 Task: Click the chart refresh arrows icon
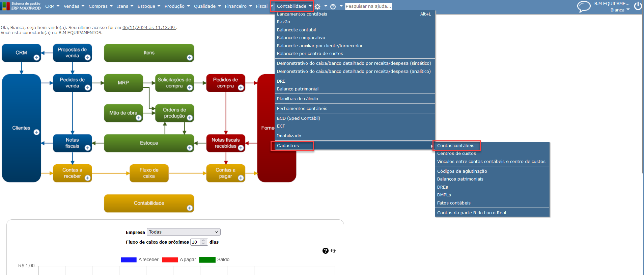pyautogui.click(x=333, y=251)
